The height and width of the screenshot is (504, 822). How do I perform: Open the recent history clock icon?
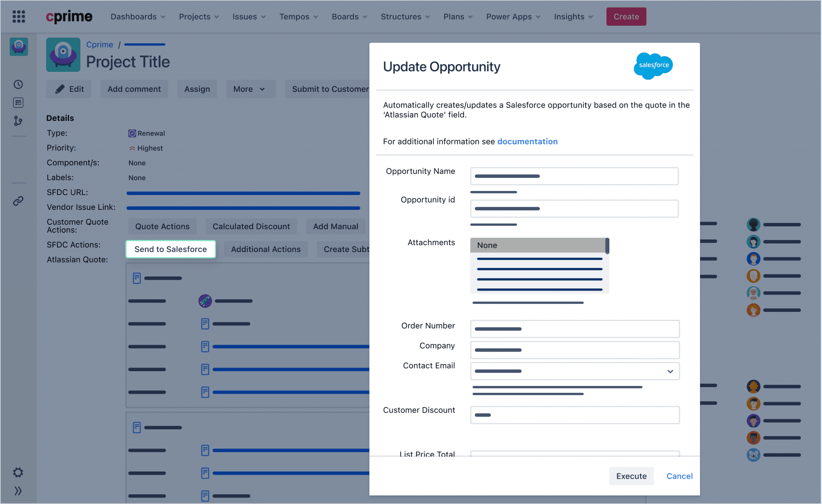pos(18,84)
